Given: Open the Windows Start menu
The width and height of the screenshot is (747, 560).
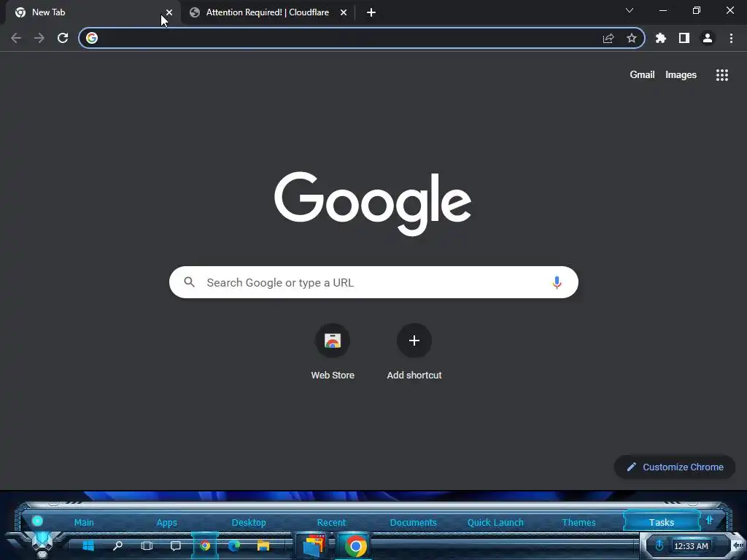Looking at the screenshot, I should coord(88,545).
